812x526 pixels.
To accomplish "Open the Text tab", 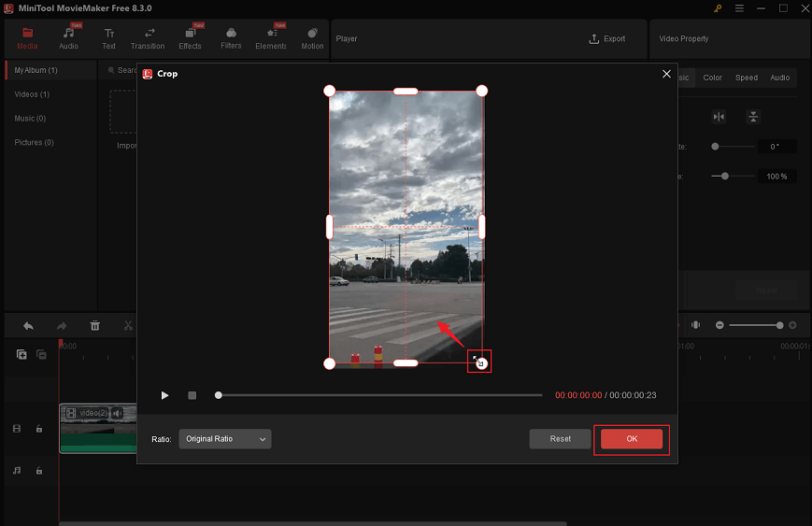I will (x=108, y=39).
